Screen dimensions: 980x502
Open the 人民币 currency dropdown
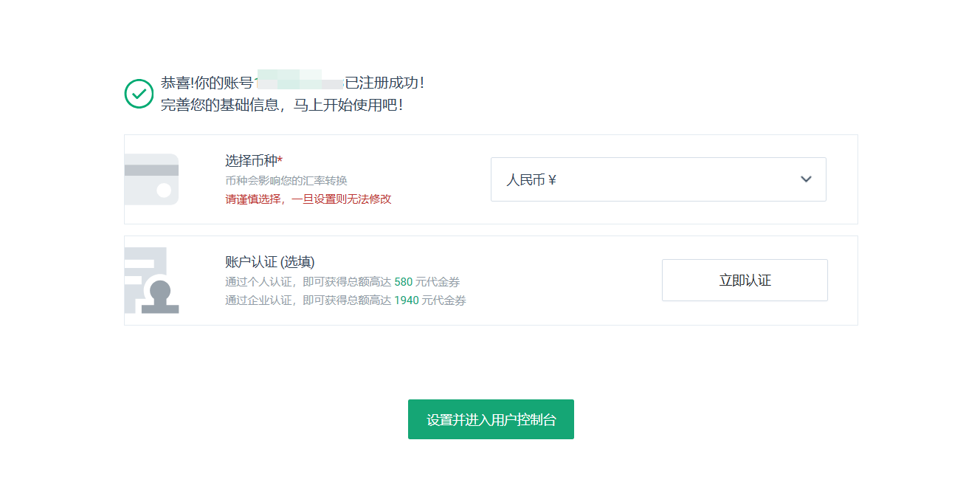[658, 179]
